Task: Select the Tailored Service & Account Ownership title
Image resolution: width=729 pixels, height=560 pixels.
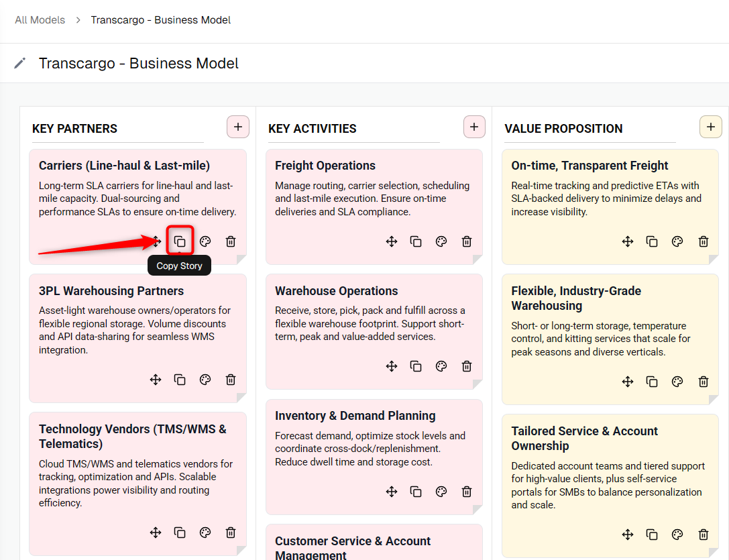Action: (x=584, y=438)
